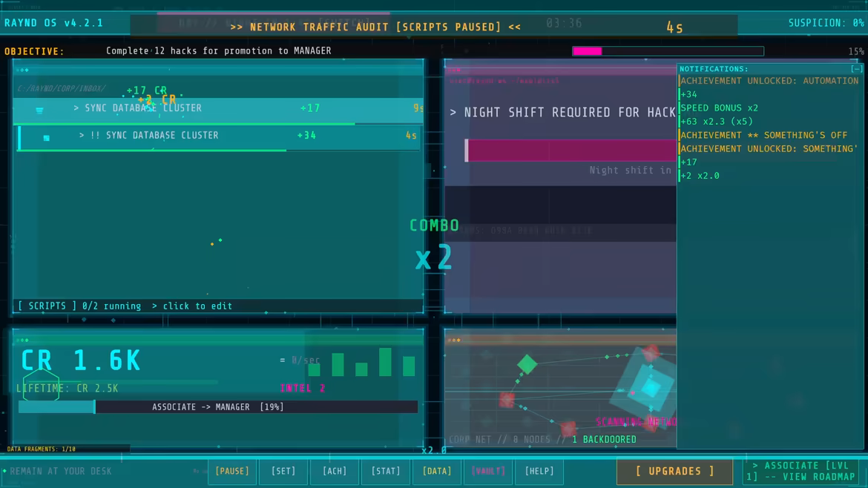Select the large cyan diamond node in network map

point(651,388)
